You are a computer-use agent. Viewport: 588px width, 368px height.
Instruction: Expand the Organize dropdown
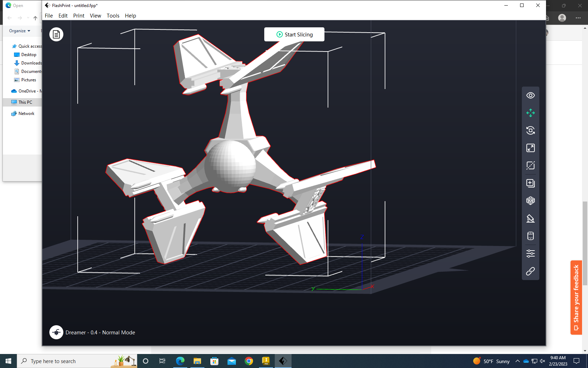click(20, 31)
